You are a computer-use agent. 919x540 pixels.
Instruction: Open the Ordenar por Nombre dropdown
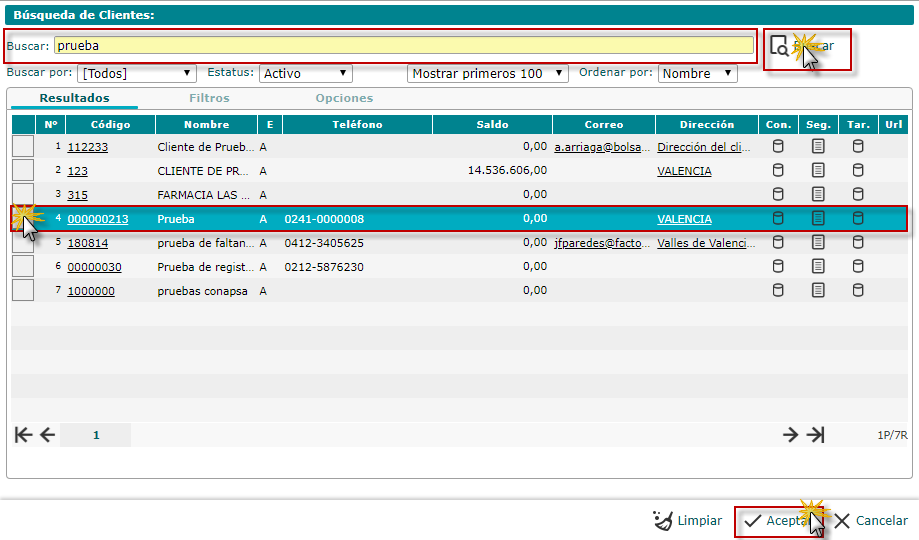[697, 74]
